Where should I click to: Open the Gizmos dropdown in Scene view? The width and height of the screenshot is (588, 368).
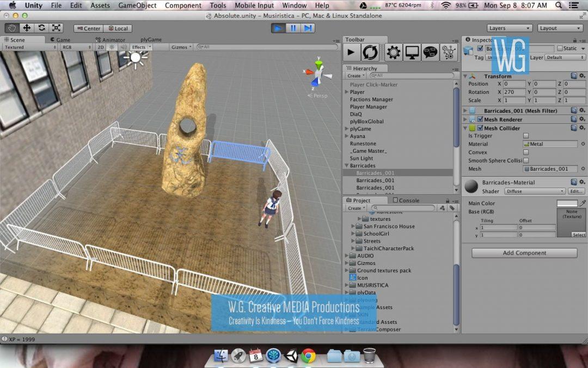click(x=181, y=47)
